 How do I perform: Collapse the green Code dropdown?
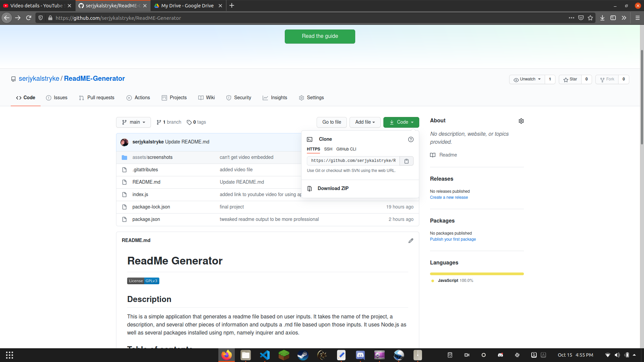[401, 122]
